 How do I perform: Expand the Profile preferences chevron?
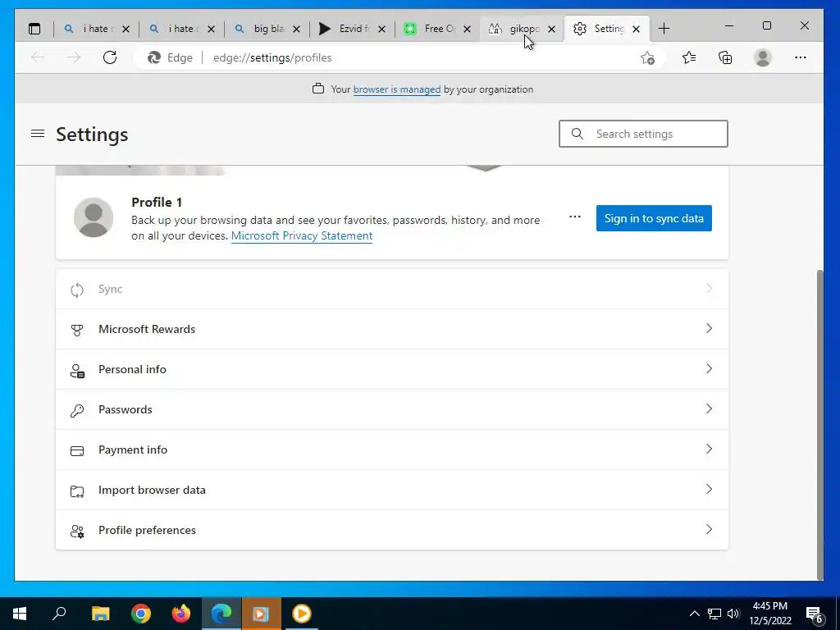click(709, 529)
